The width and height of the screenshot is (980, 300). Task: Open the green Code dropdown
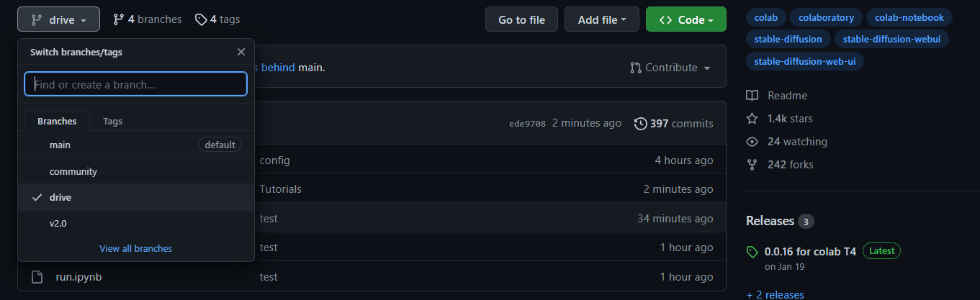pos(685,20)
